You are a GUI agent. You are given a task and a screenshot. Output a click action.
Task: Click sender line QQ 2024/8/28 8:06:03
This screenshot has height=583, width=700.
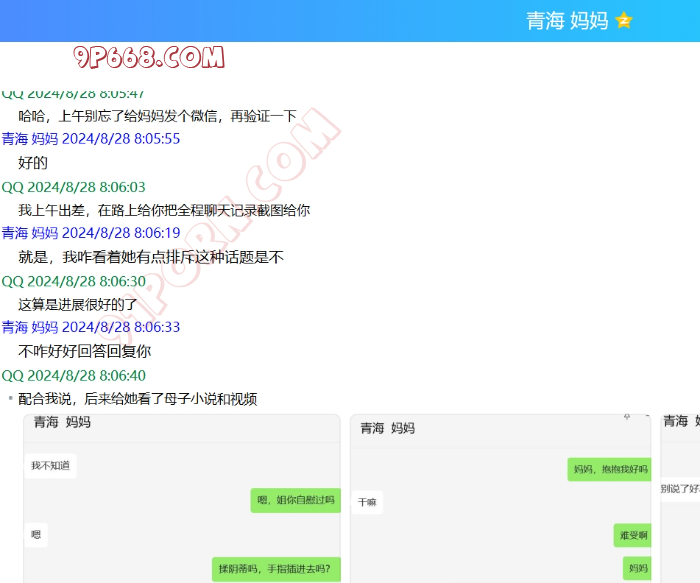click(74, 187)
